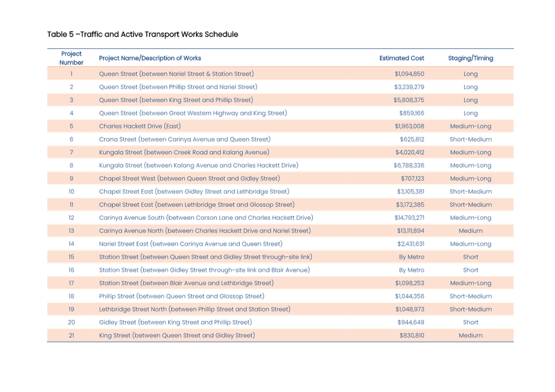Viewport: 555px width, 392px height.
Task: Click the $4,020,412 estimated cost
Action: click(409, 152)
